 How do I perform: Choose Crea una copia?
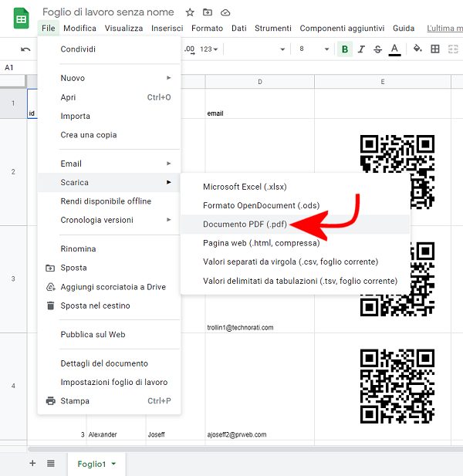pyautogui.click(x=110, y=135)
